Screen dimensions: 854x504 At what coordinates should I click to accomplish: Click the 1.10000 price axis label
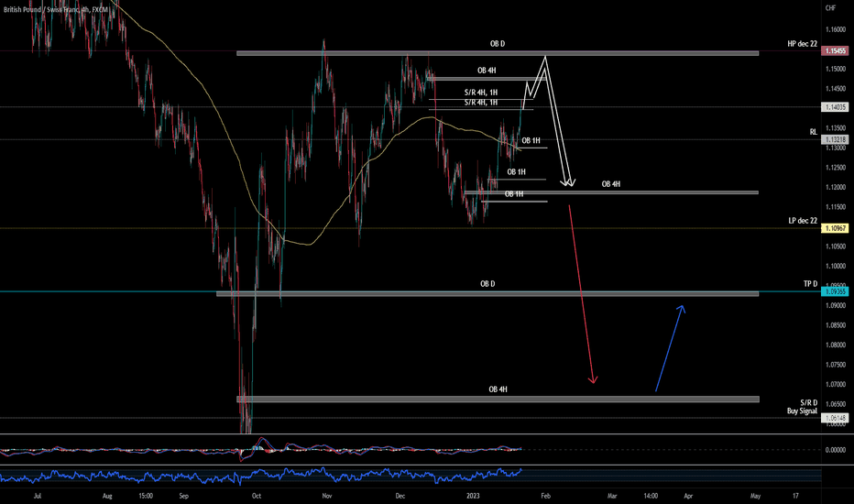tap(836, 267)
